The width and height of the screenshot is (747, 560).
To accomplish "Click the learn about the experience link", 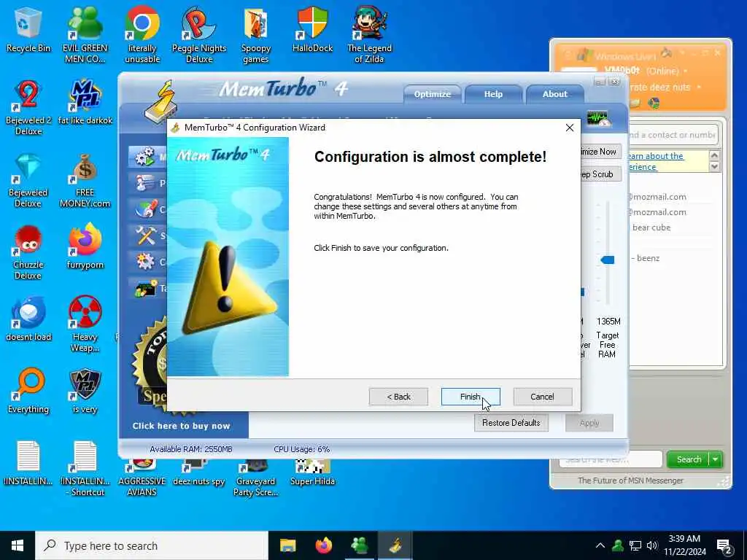I will click(656, 161).
